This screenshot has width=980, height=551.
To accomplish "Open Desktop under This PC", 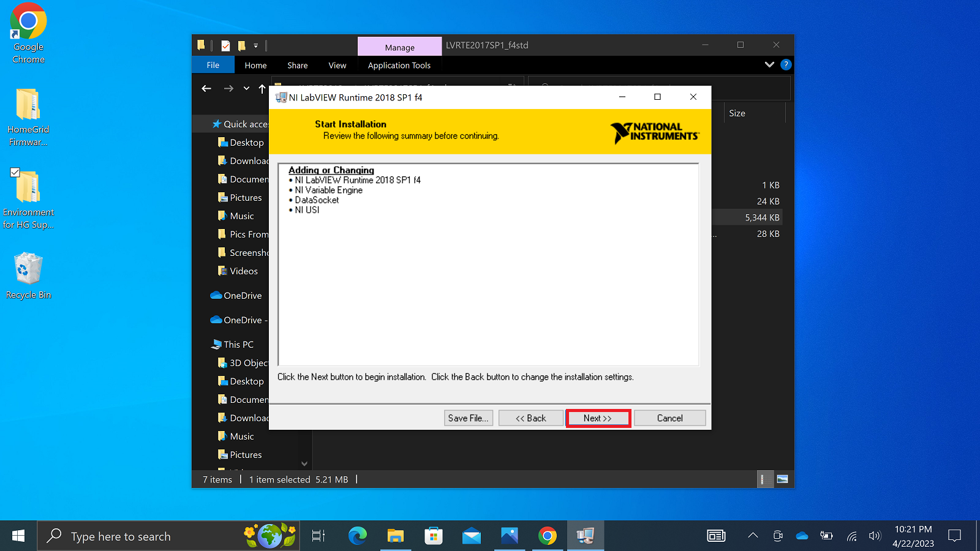I will 242,381.
